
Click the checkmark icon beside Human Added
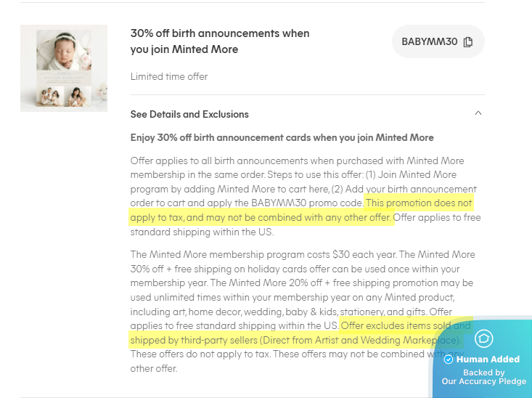pyautogui.click(x=449, y=360)
